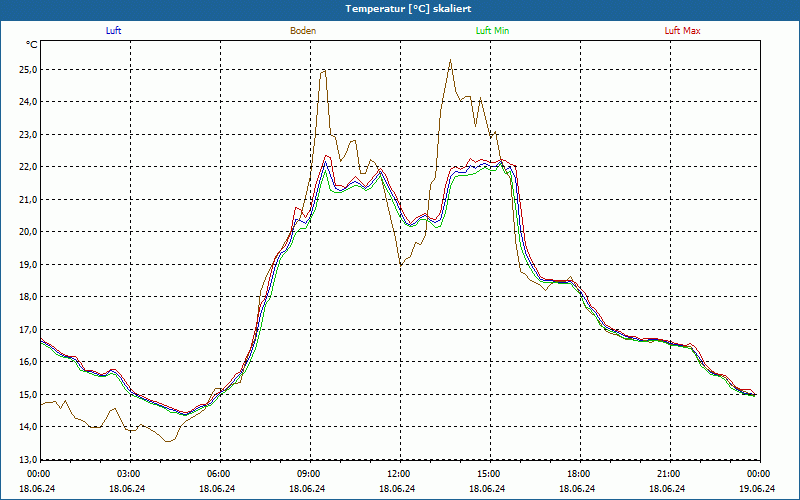
Task: Click the '18,0' y-axis value
Action: coord(28,297)
